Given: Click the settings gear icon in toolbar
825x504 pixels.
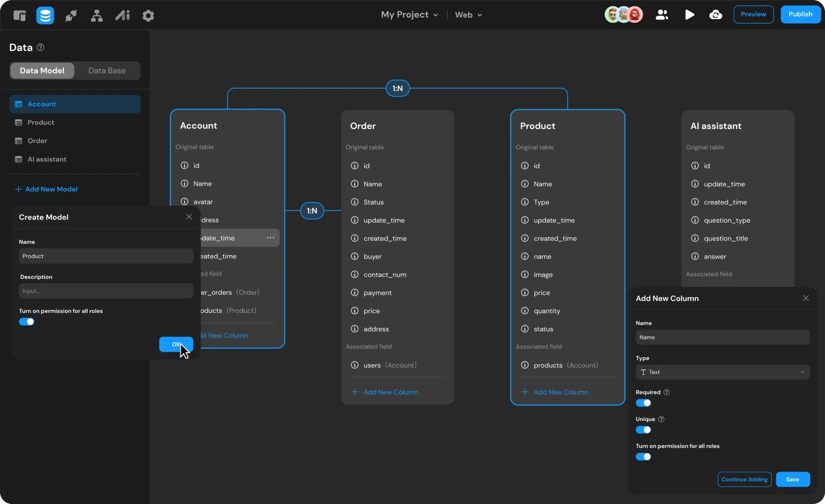Looking at the screenshot, I should (148, 16).
